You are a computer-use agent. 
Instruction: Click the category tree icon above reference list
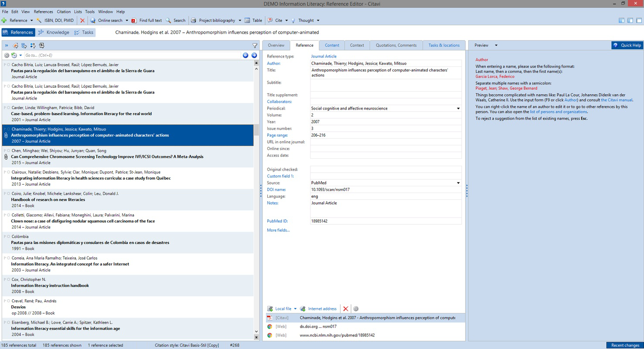click(24, 45)
